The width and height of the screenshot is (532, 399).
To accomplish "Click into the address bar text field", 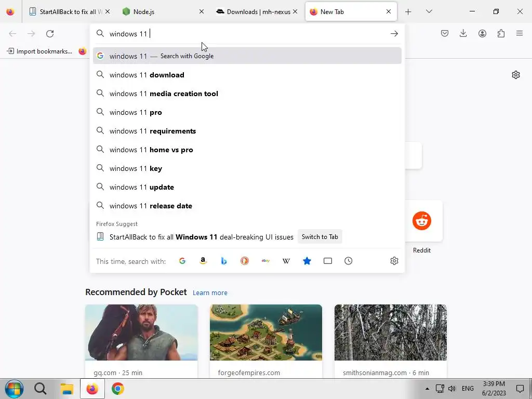I will point(248,34).
